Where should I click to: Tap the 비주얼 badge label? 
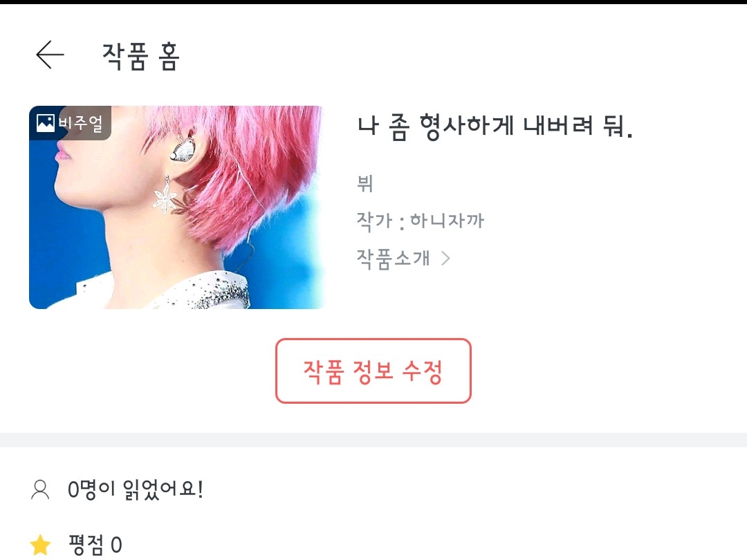[80, 123]
